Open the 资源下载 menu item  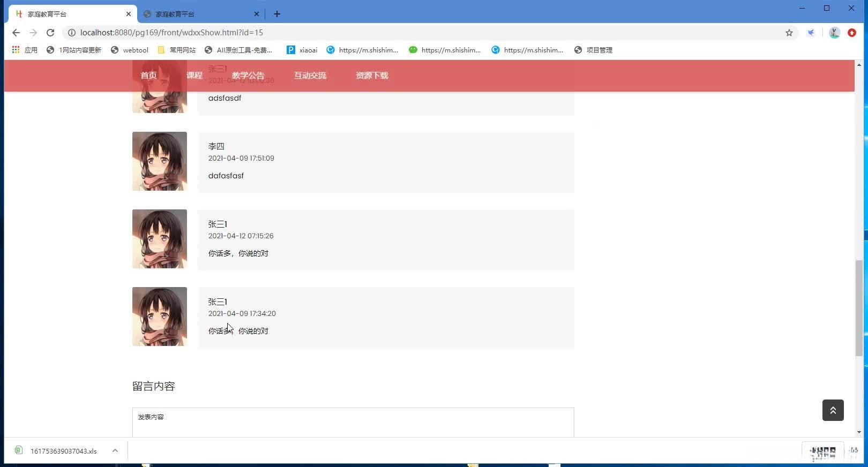pos(372,76)
